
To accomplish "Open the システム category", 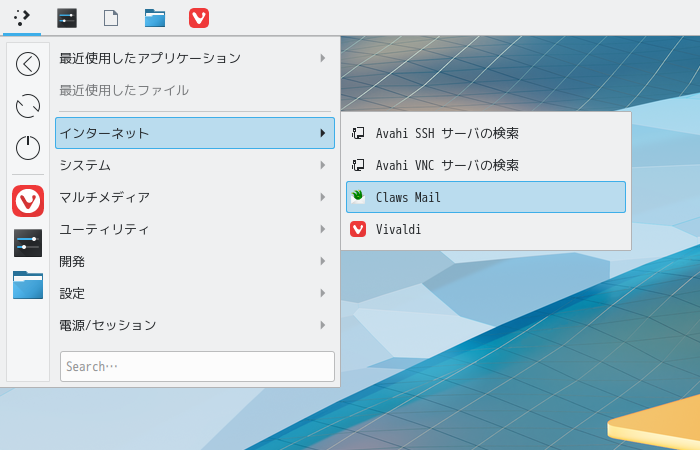I will click(195, 165).
